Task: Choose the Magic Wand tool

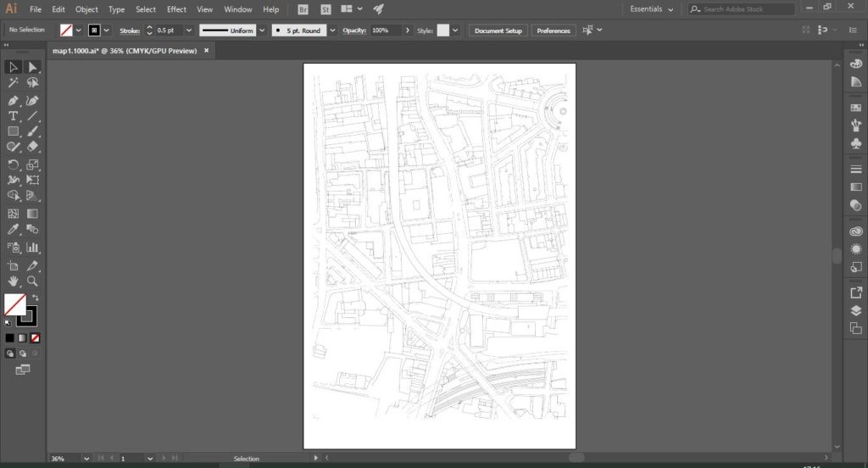Action: tap(13, 83)
